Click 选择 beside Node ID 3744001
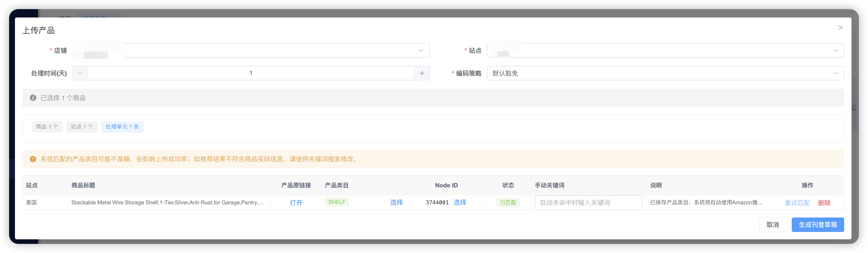The image size is (868, 253). [x=460, y=202]
